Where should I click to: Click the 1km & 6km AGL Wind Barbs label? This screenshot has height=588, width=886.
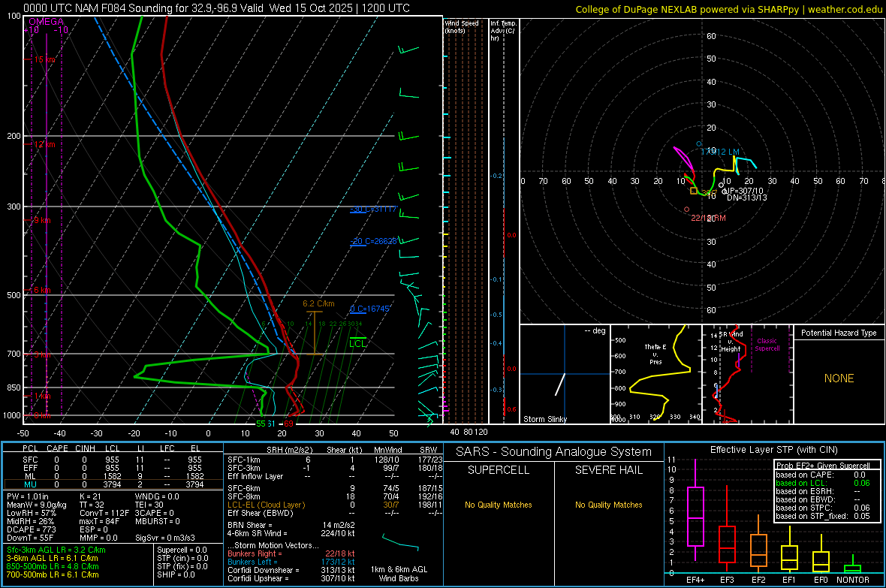coord(399,574)
